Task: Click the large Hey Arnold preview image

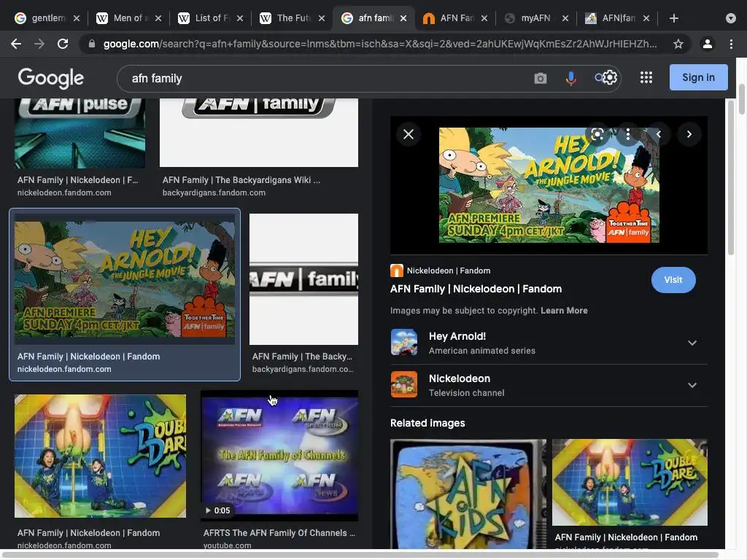Action: [549, 185]
